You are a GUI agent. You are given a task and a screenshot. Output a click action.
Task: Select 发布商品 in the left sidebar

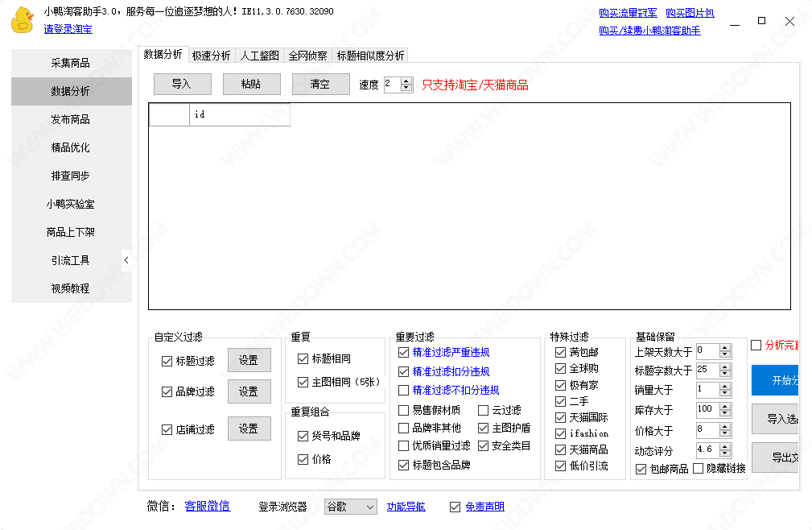pos(71,119)
